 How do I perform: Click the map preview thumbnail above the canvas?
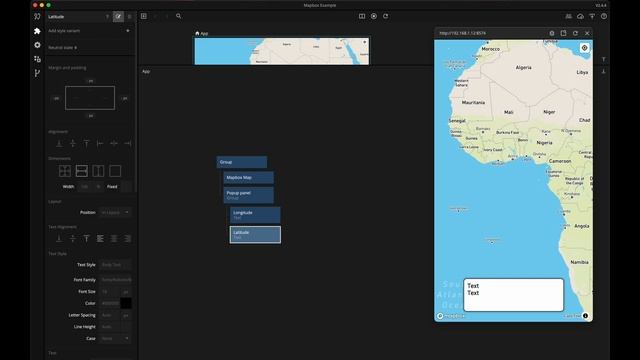tap(282, 51)
